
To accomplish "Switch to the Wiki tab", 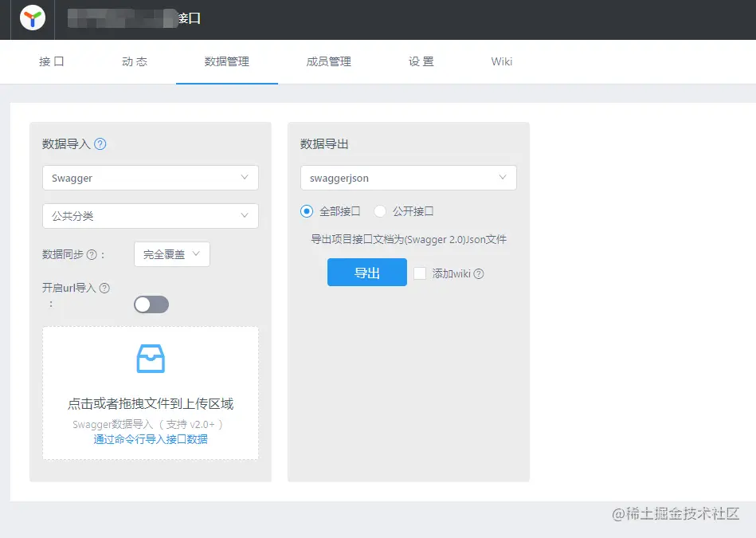I will 501,61.
